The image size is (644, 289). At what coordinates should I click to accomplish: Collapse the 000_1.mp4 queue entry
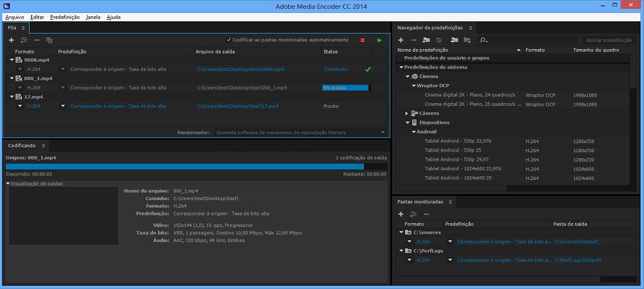coord(12,78)
